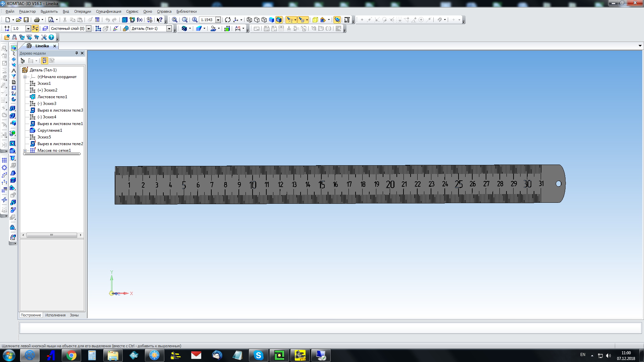644x362 pixels.
Task: Select the fillet operation in side toolbar
Action: pyautogui.click(x=13, y=151)
